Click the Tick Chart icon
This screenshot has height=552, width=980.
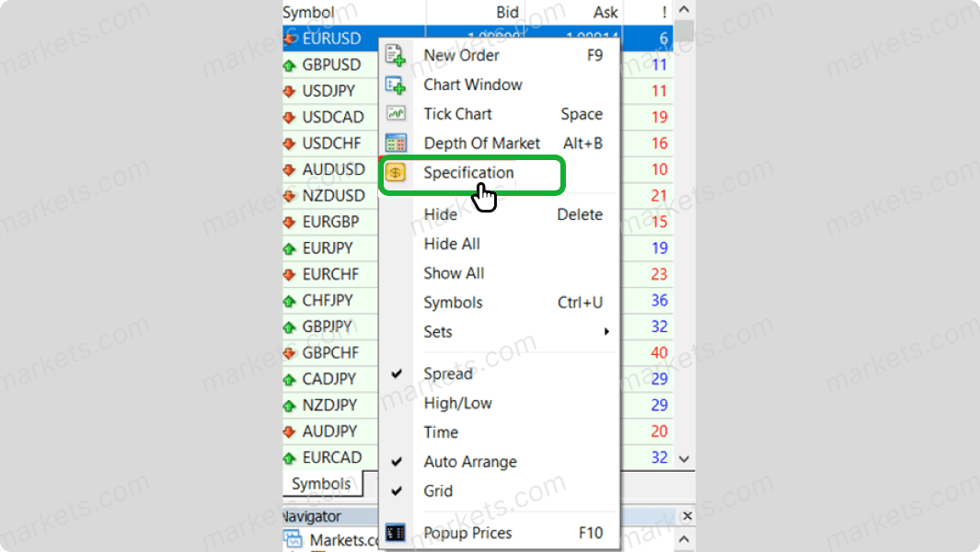[x=396, y=113]
